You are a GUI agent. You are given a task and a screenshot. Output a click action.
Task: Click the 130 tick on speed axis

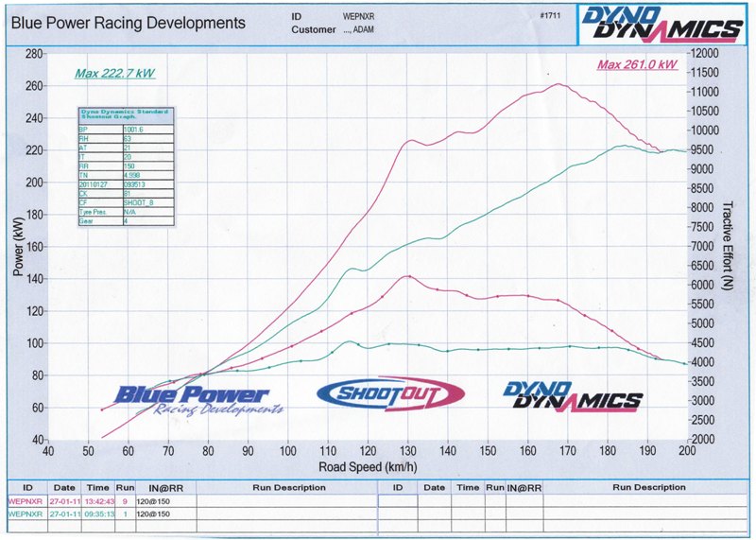coord(408,451)
